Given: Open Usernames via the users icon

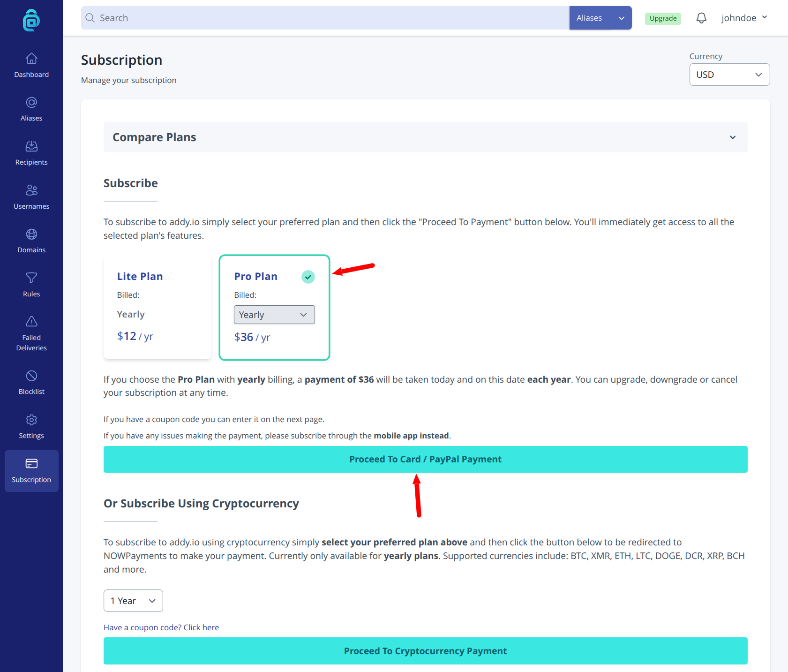Looking at the screenshot, I should point(31,190).
